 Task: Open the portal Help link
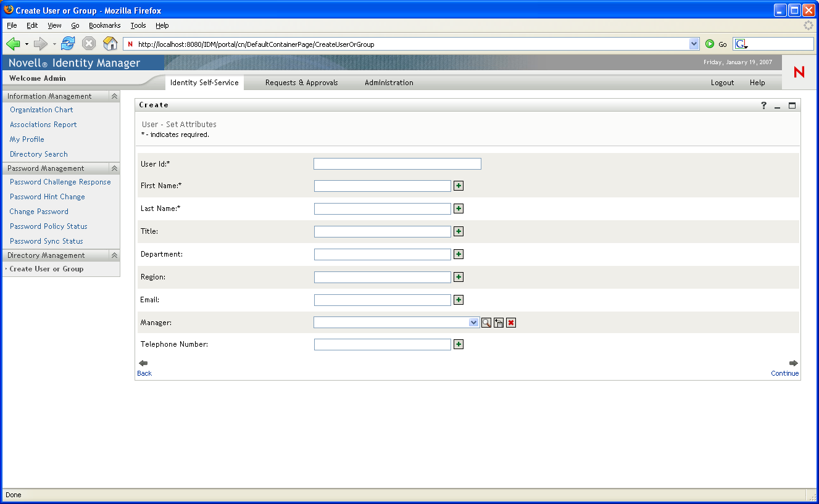coord(757,83)
